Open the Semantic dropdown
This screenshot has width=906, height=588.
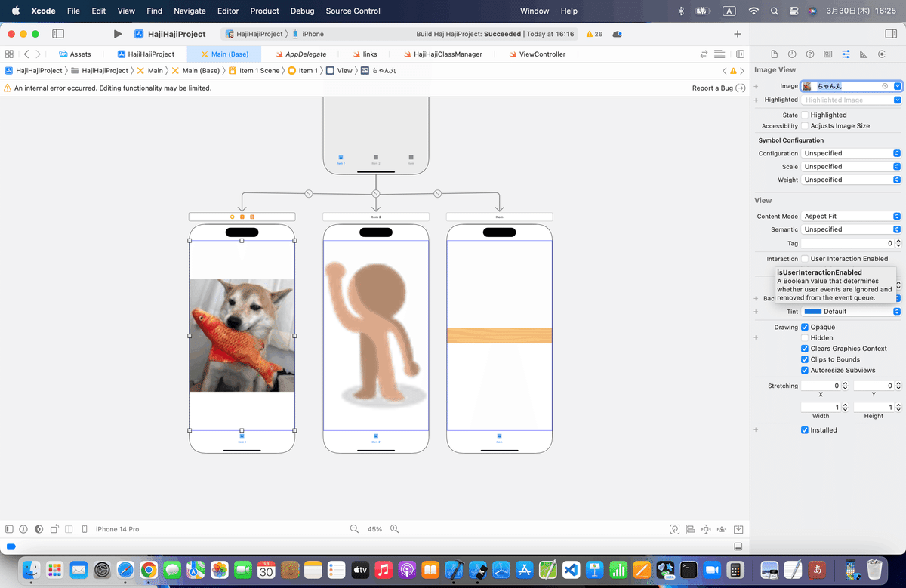852,229
